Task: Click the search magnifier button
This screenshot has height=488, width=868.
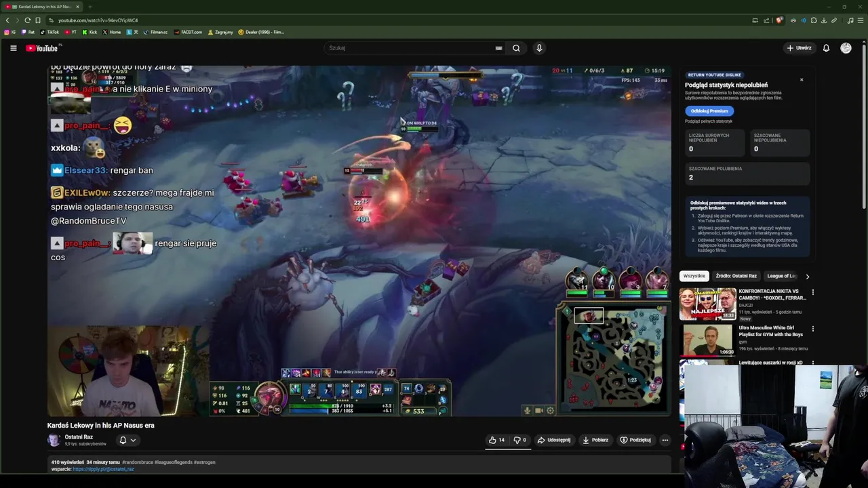Action: click(x=516, y=48)
